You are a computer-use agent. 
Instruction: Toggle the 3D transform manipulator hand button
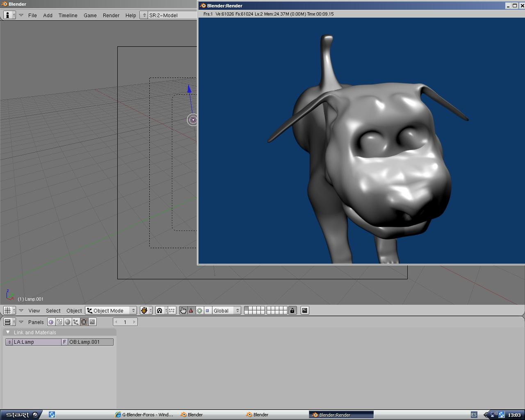click(183, 310)
